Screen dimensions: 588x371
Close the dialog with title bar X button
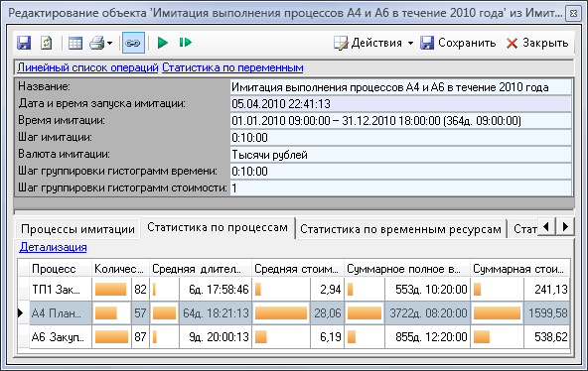tap(573, 14)
